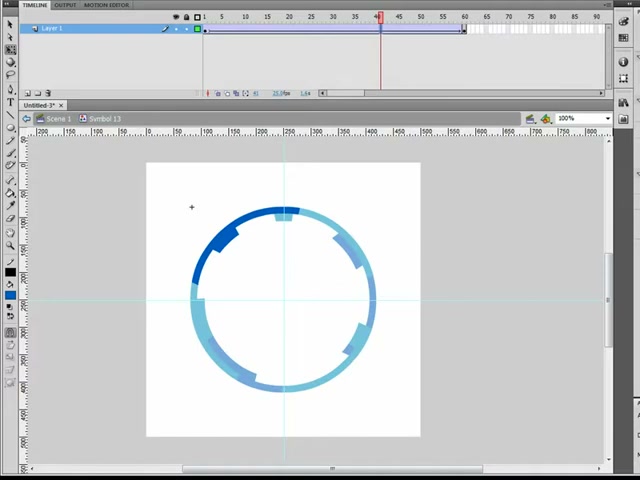Select the Pen tool

click(x=10, y=89)
